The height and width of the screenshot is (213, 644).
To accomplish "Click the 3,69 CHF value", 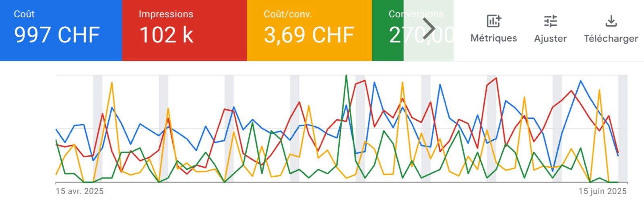I will (x=309, y=35).
